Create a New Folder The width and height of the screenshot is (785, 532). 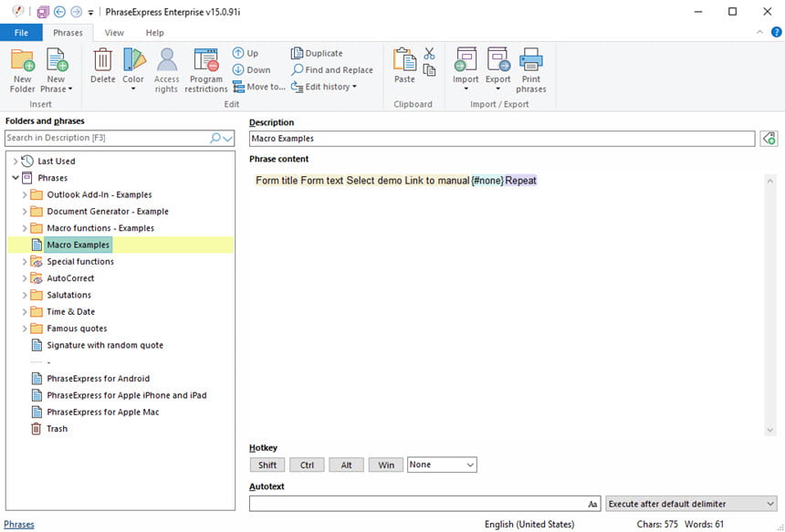pyautogui.click(x=23, y=70)
